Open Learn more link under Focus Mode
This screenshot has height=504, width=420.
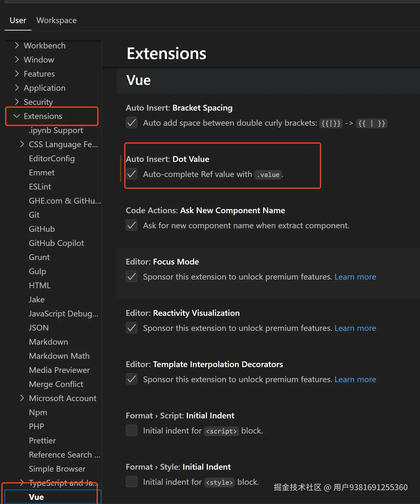[x=355, y=277]
